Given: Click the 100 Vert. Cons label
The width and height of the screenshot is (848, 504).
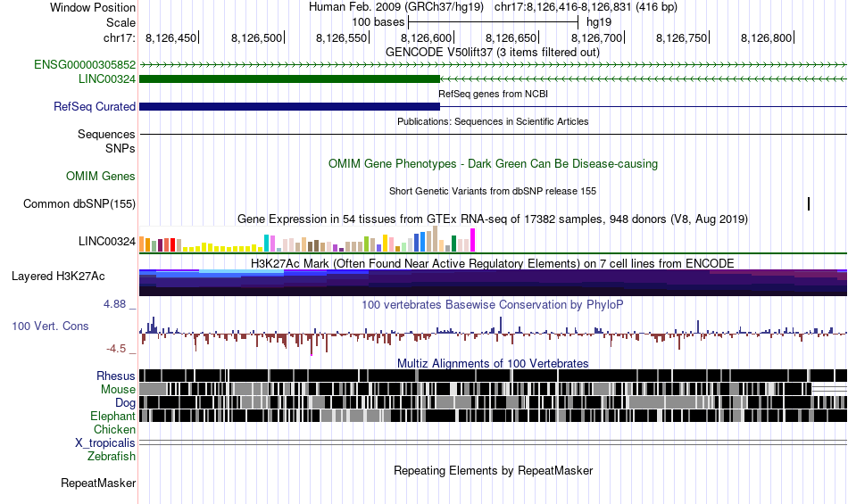Looking at the screenshot, I should click(x=50, y=326).
